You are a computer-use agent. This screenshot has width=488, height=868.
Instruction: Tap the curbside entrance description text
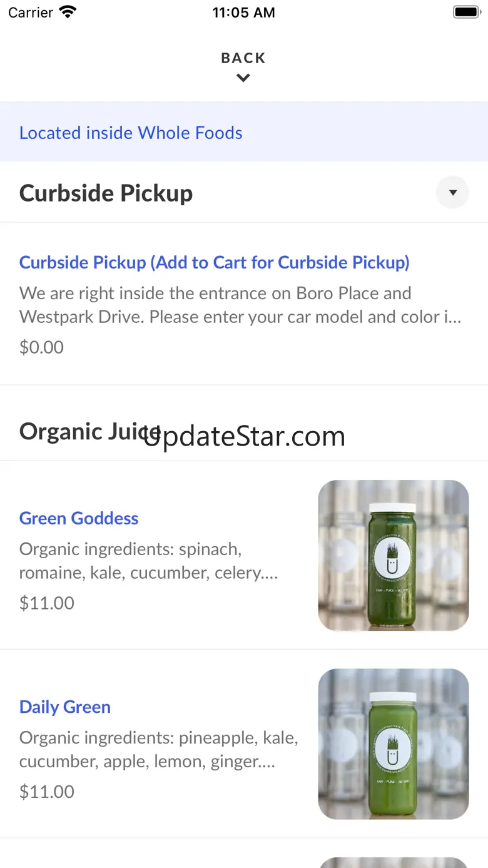click(240, 305)
